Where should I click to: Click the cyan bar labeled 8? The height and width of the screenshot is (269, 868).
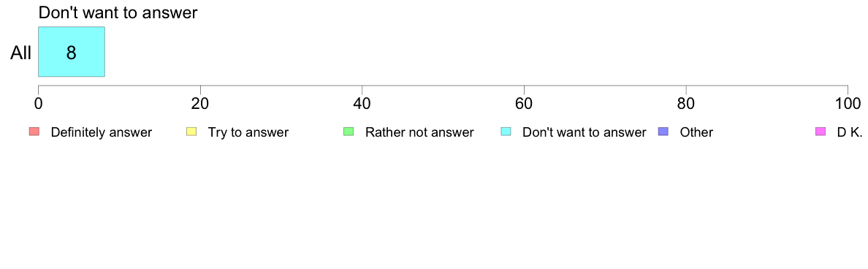[x=72, y=51]
